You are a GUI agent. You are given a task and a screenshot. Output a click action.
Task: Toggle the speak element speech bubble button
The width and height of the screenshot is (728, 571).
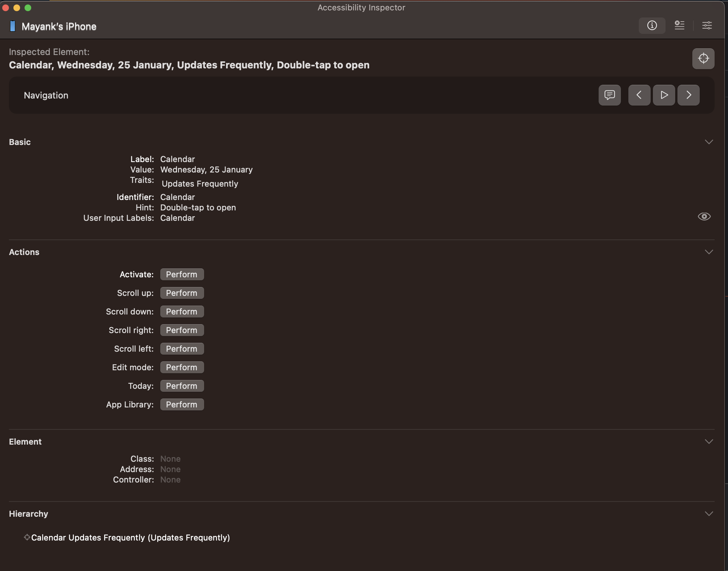[609, 95]
